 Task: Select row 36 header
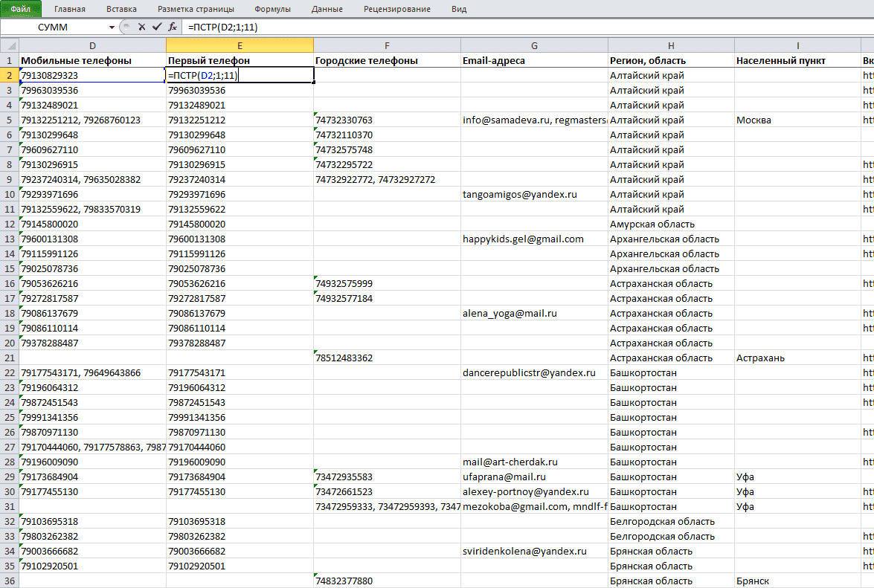10,581
